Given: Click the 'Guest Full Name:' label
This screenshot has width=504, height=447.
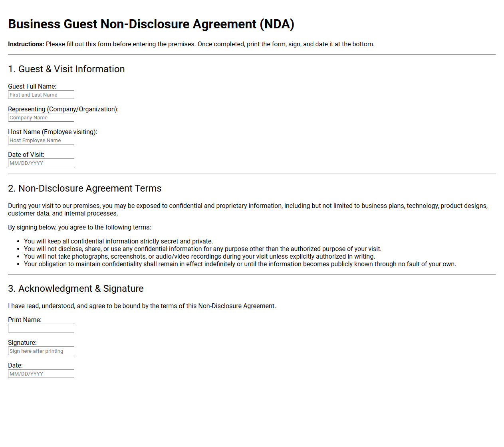Looking at the screenshot, I should [x=32, y=86].
